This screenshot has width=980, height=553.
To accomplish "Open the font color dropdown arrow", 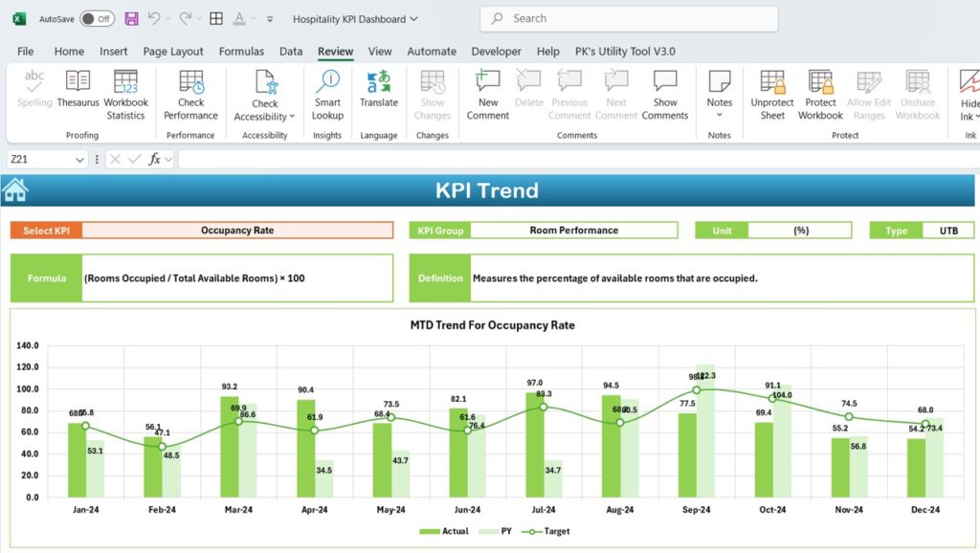I will point(253,19).
